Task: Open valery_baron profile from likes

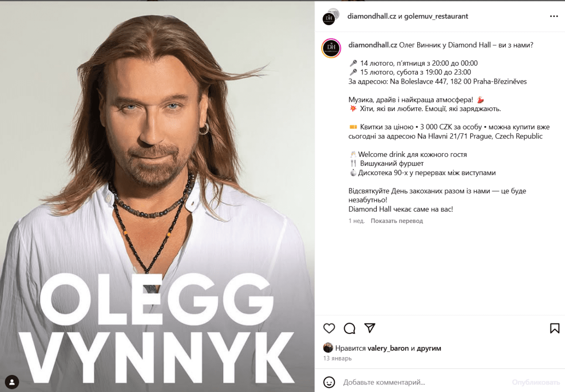Action: click(x=388, y=348)
